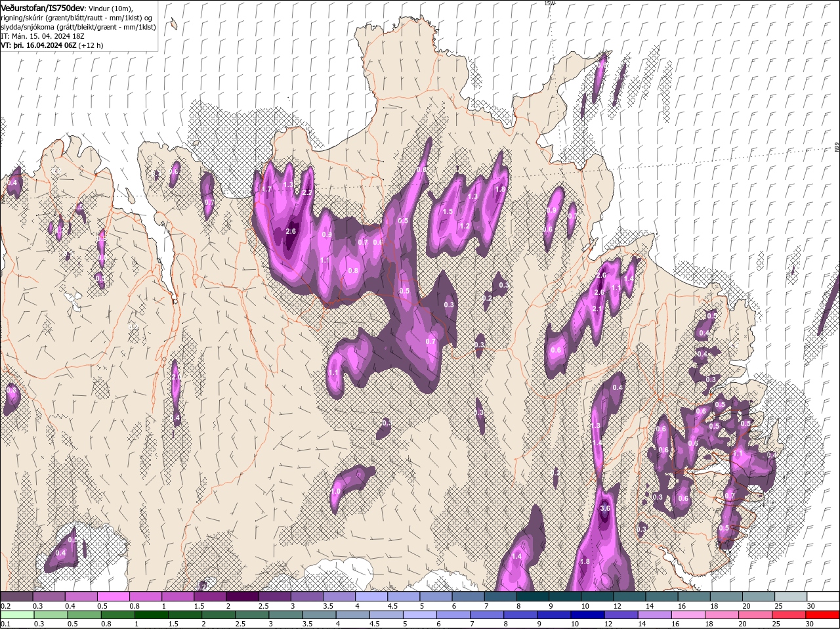The width and height of the screenshot is (840, 629).
Task: Click the green swatch between 0.5 and 0.8, lower legend
Action: tap(85, 615)
